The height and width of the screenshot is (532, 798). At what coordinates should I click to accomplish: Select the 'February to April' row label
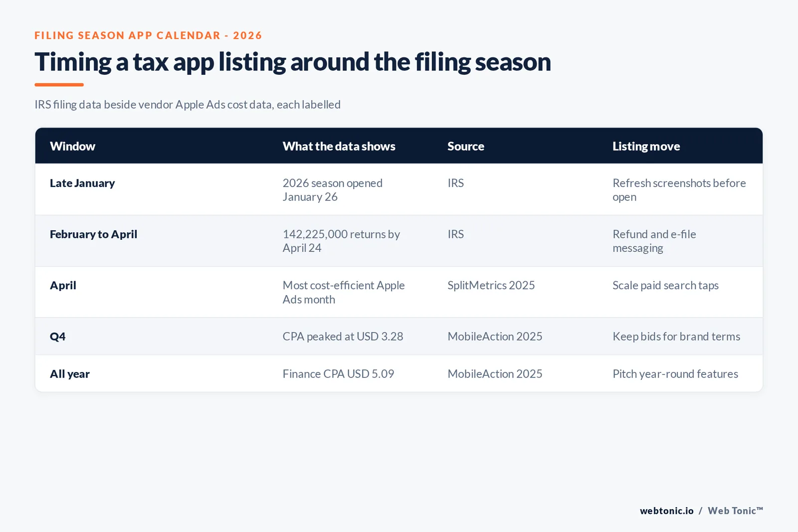pyautogui.click(x=93, y=234)
